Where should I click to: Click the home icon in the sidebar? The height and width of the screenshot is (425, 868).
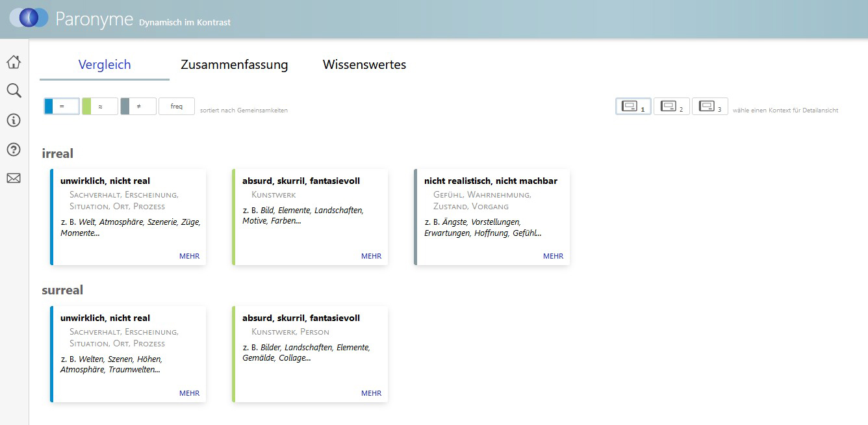pyautogui.click(x=14, y=62)
